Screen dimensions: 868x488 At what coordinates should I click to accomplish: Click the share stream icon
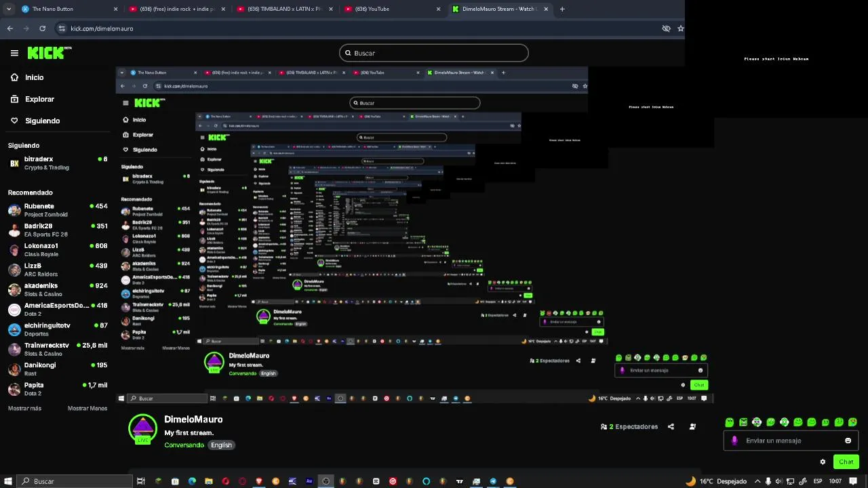point(671,427)
